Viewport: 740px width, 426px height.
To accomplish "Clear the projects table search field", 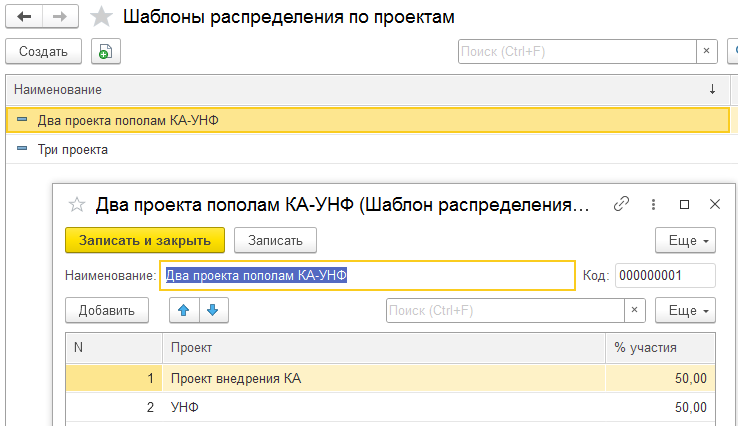I will [635, 310].
